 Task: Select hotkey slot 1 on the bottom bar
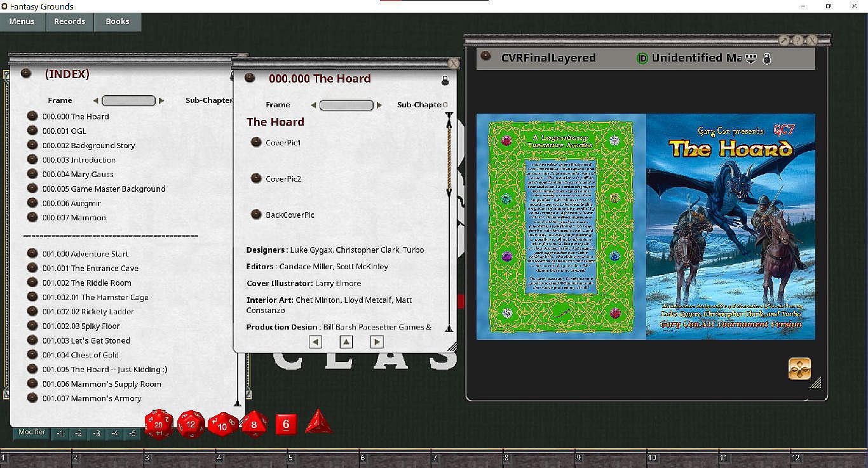pyautogui.click(x=36, y=459)
